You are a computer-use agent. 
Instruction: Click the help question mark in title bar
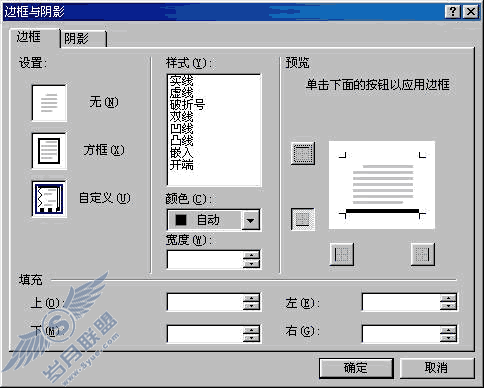(x=452, y=12)
